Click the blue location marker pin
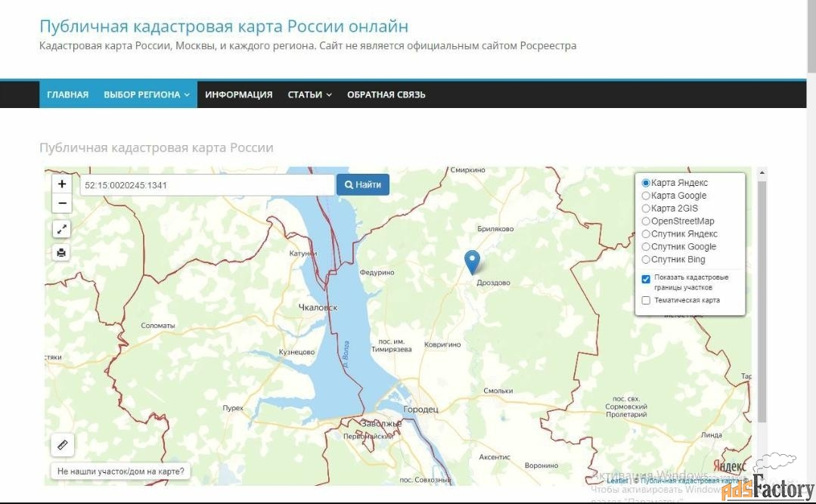The image size is (816, 504). 472,261
